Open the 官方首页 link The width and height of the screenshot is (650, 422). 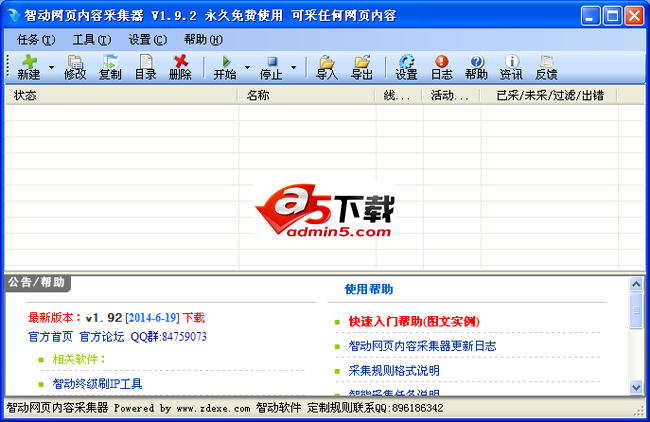pos(51,337)
